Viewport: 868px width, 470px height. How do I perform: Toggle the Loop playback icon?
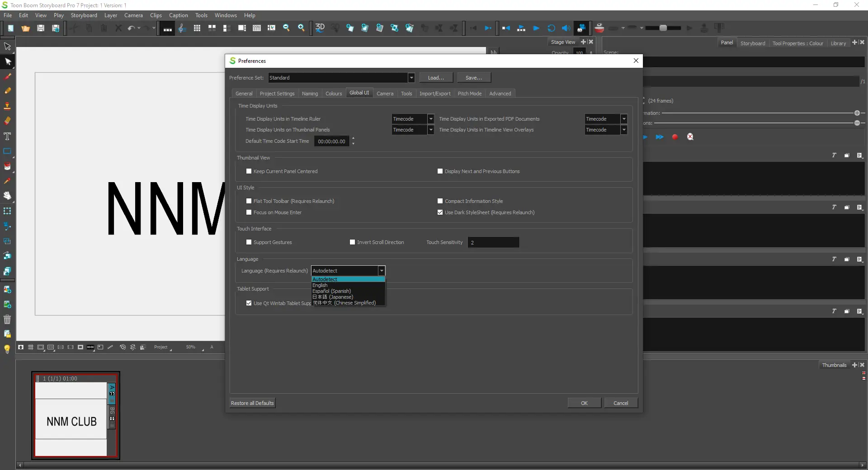coord(551,28)
